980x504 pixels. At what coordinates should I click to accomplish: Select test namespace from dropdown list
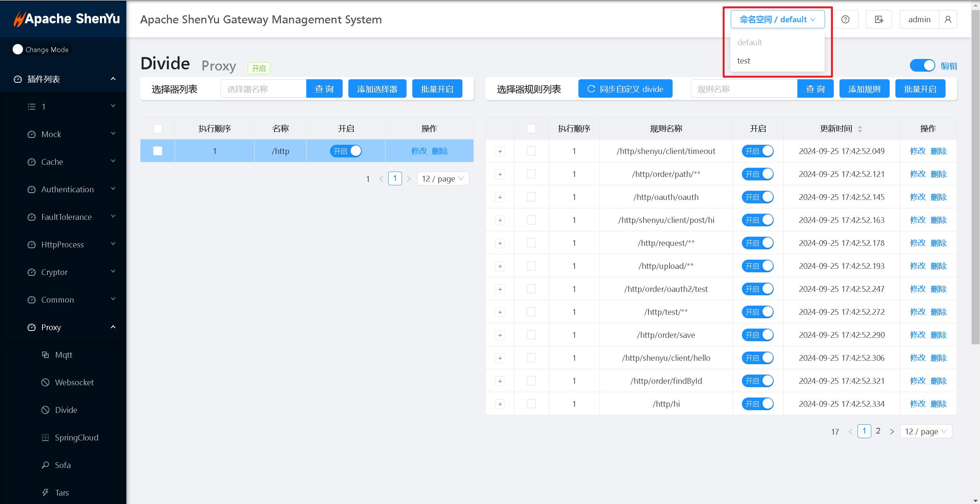pos(744,61)
